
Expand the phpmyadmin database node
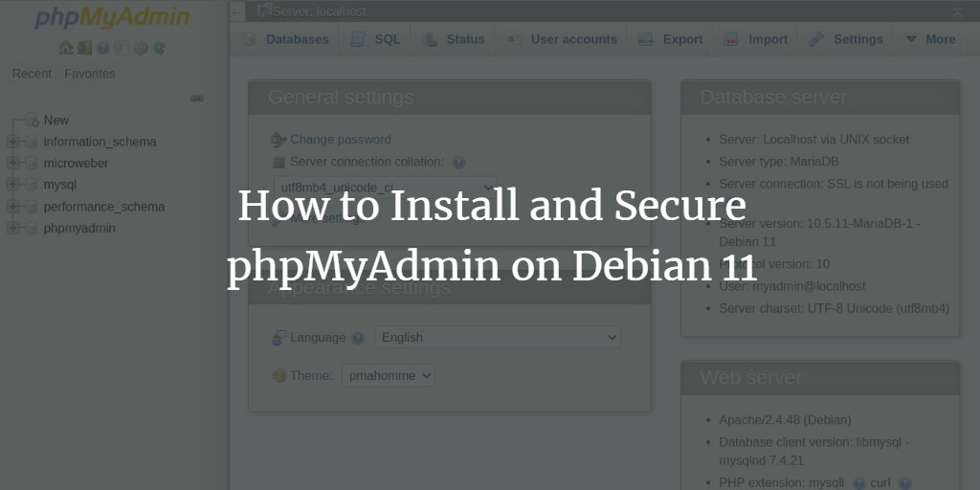(12, 228)
